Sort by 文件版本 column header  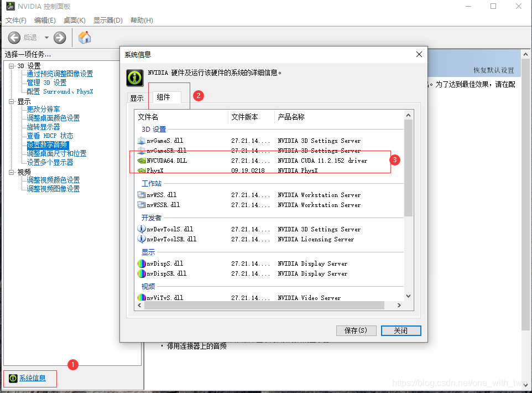pyautogui.click(x=251, y=117)
